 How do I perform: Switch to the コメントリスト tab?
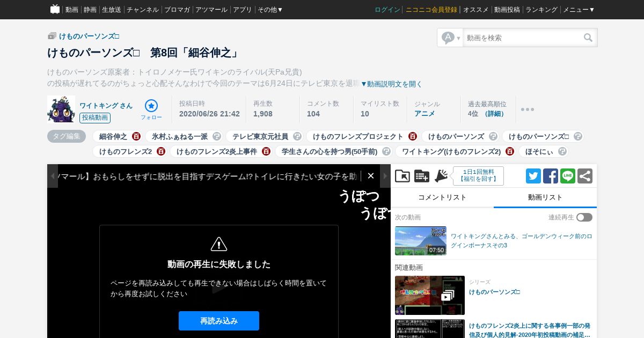click(x=442, y=197)
